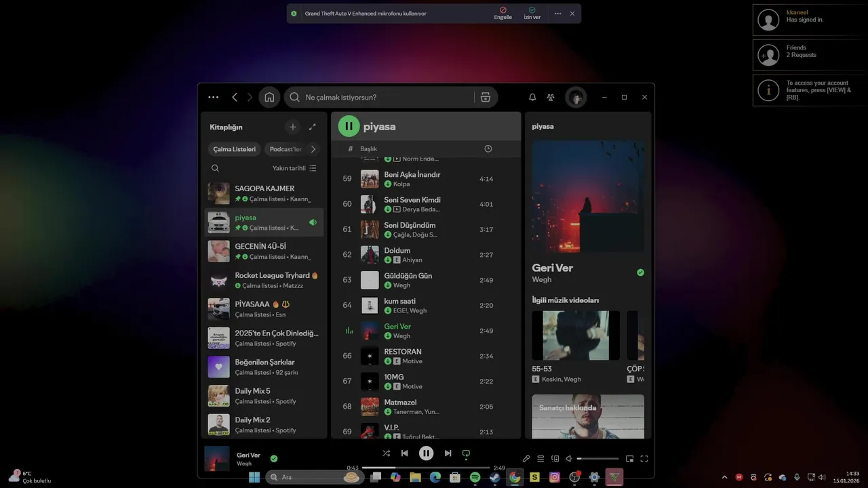Open Spotify Home

pos(269,97)
